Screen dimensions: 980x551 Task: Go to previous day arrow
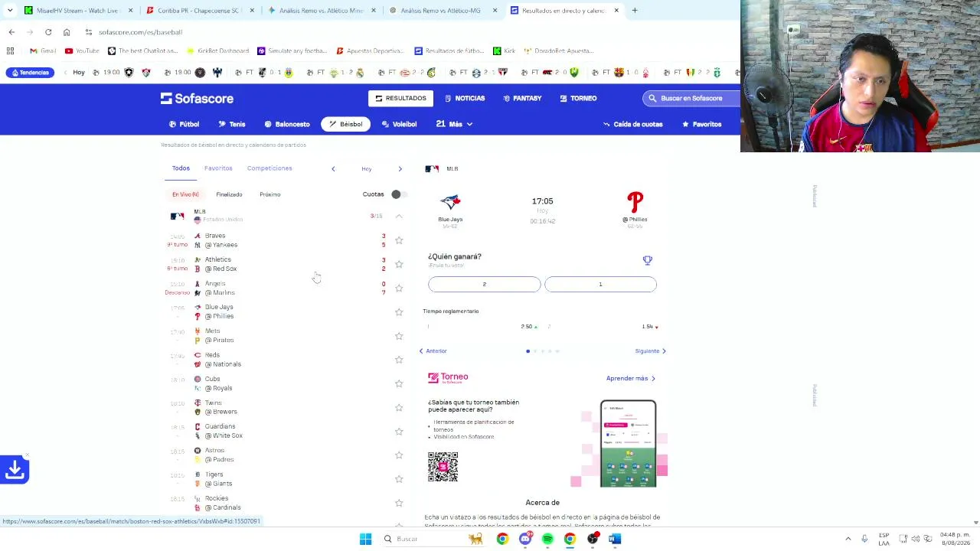333,168
